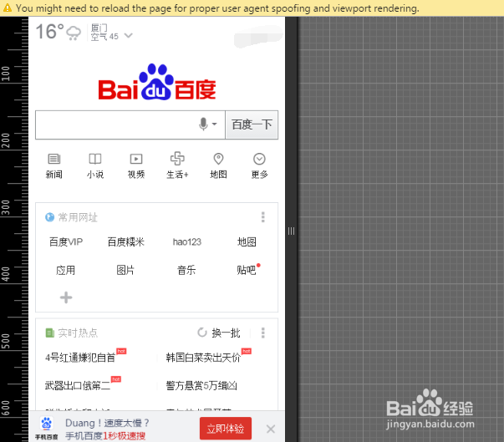The width and height of the screenshot is (504, 442).
Task: Open the hao123 link
Action: tap(186, 241)
